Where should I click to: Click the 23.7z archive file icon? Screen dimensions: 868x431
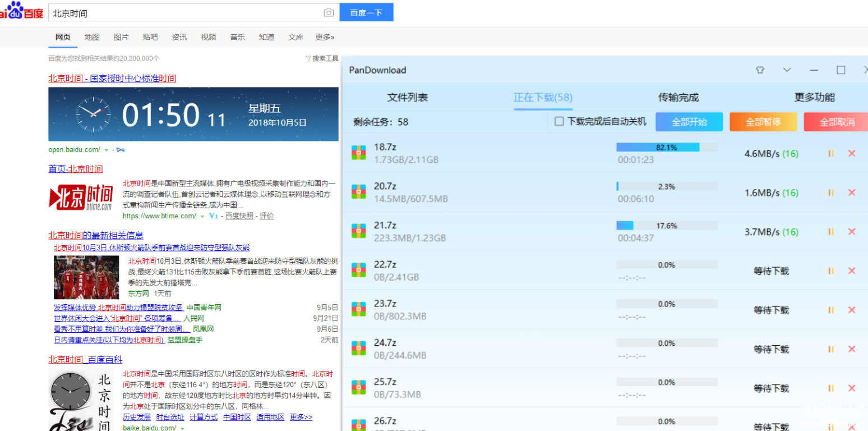(358, 309)
